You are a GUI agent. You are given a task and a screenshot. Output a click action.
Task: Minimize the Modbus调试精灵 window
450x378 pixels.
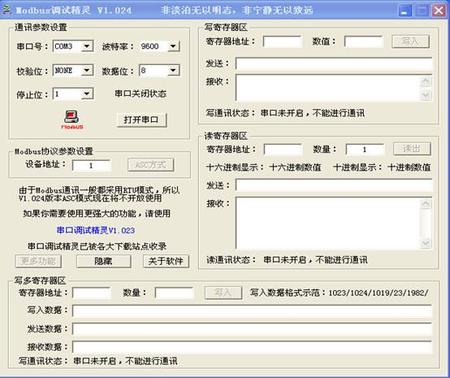click(x=405, y=11)
